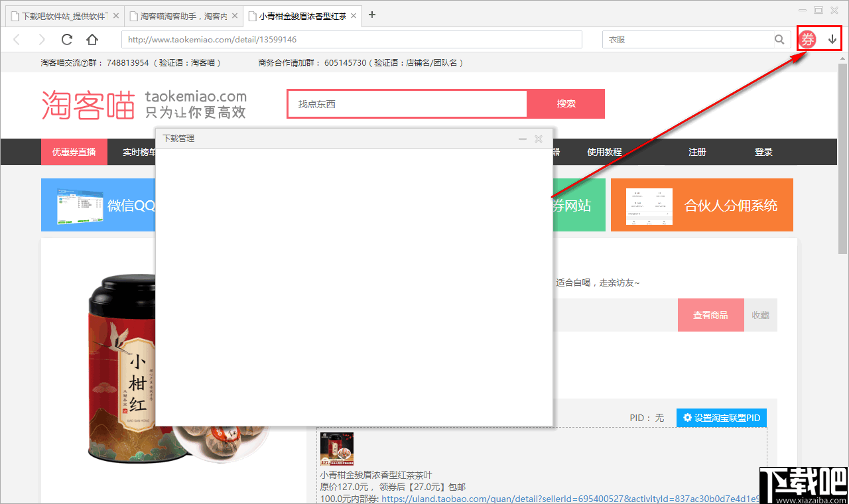Click the 设置淘宝联盟PID button
Viewport: 849px width, 504px height.
722,418
